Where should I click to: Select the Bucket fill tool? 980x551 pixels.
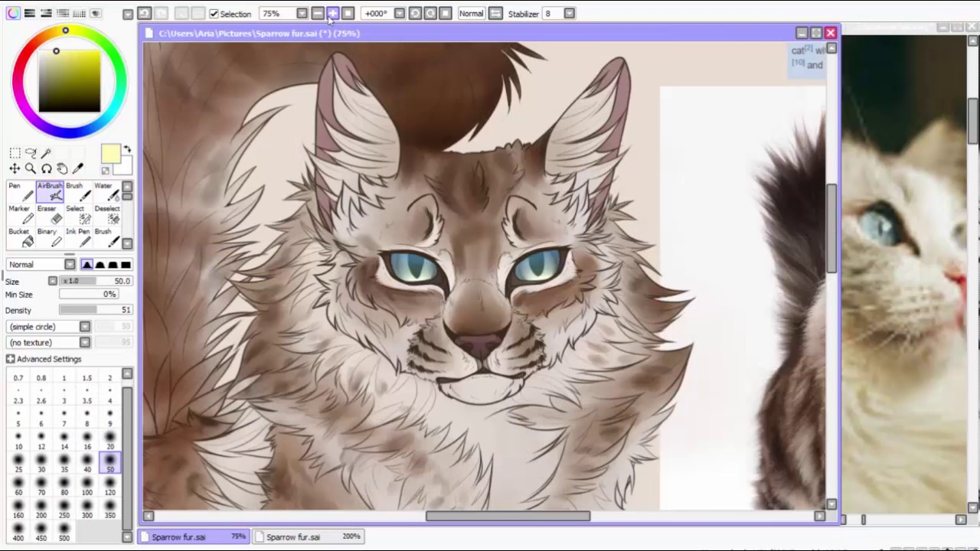20,238
